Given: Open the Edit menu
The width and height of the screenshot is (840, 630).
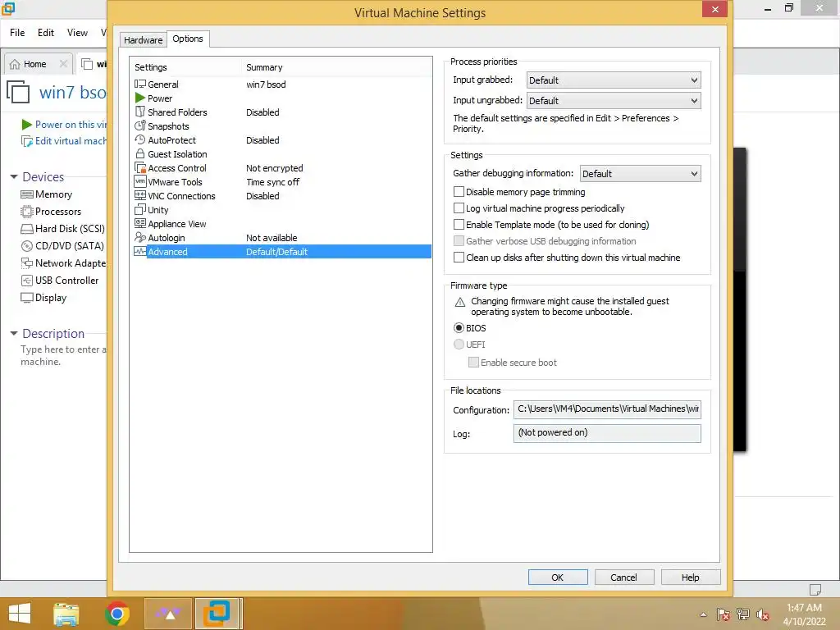Looking at the screenshot, I should (x=46, y=33).
